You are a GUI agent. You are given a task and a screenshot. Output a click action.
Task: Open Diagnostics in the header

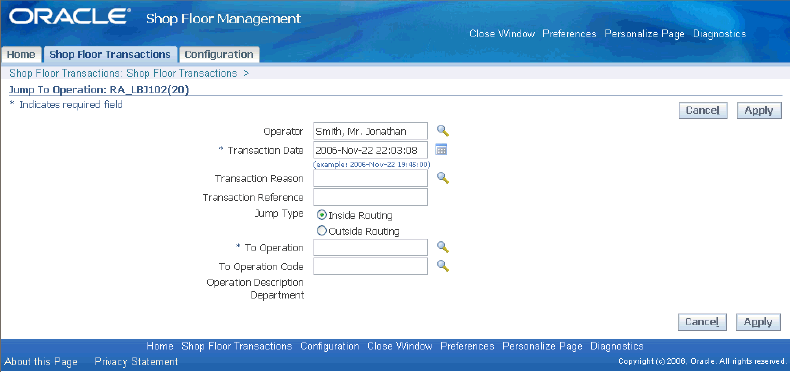coord(719,34)
